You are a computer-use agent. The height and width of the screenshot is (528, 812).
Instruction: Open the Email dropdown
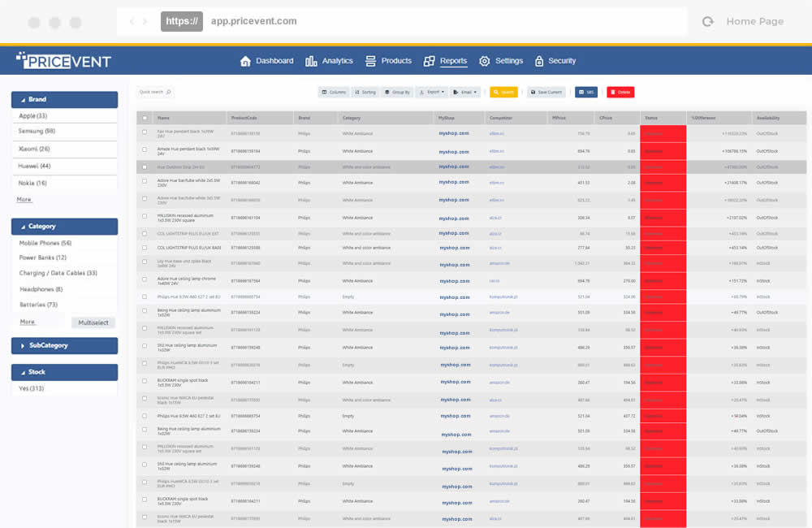[465, 93]
